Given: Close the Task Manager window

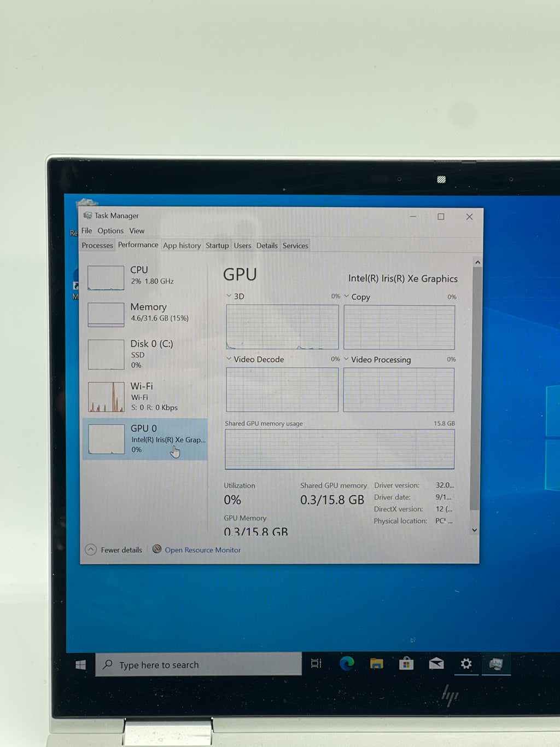Looking at the screenshot, I should pos(469,217).
